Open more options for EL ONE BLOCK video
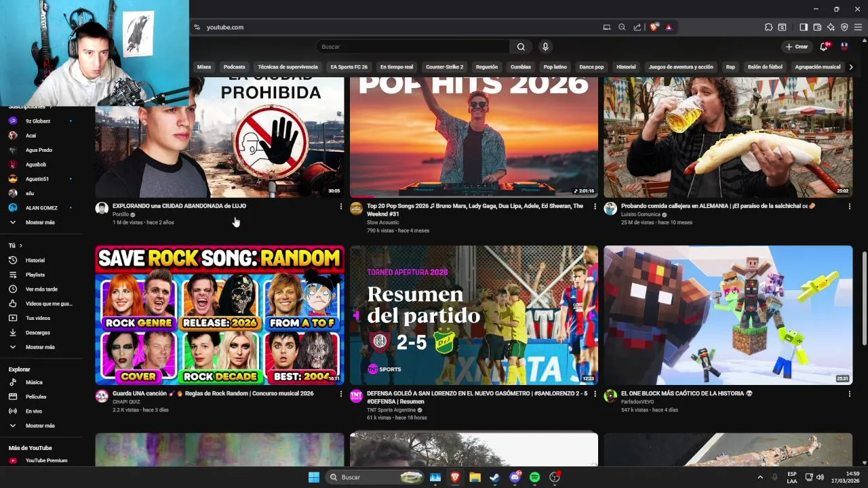 coord(850,394)
